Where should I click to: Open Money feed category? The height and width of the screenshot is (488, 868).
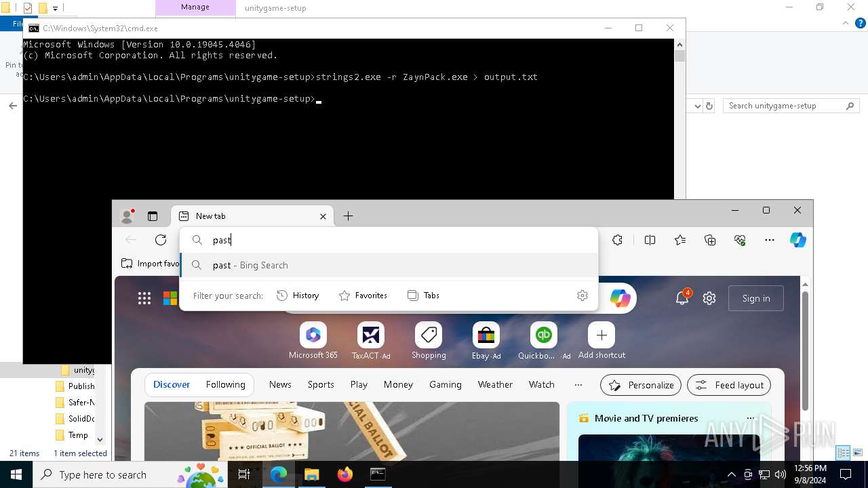coord(398,384)
